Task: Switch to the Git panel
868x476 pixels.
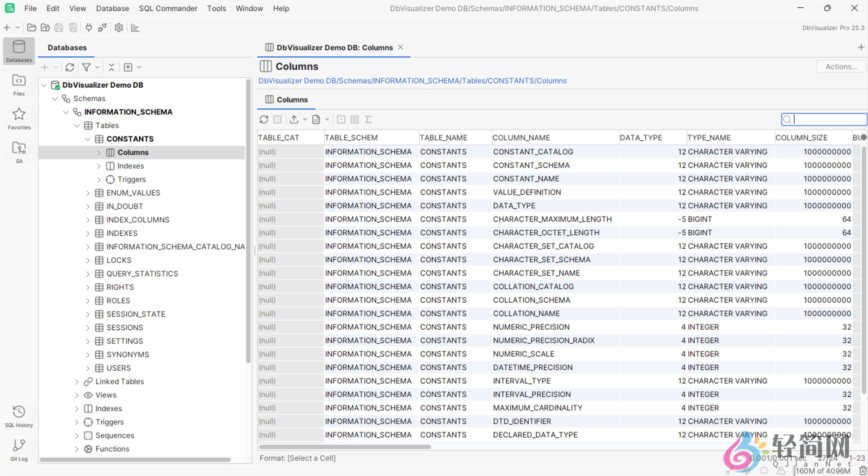Action: point(19,151)
